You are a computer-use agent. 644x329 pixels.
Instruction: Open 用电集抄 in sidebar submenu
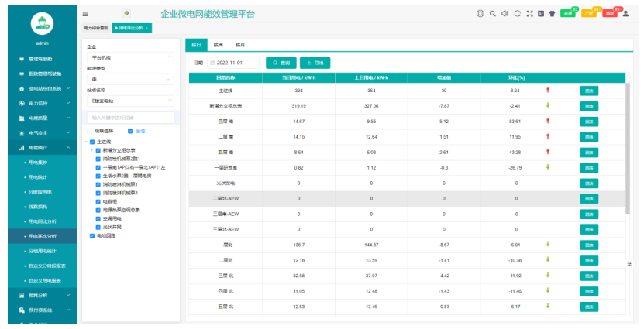click(38, 163)
